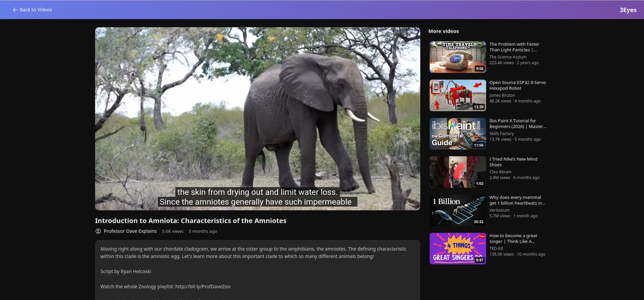644x300 pixels.
Task: Open the Ibis Paint X tutorial thumbnail
Action: [x=457, y=133]
